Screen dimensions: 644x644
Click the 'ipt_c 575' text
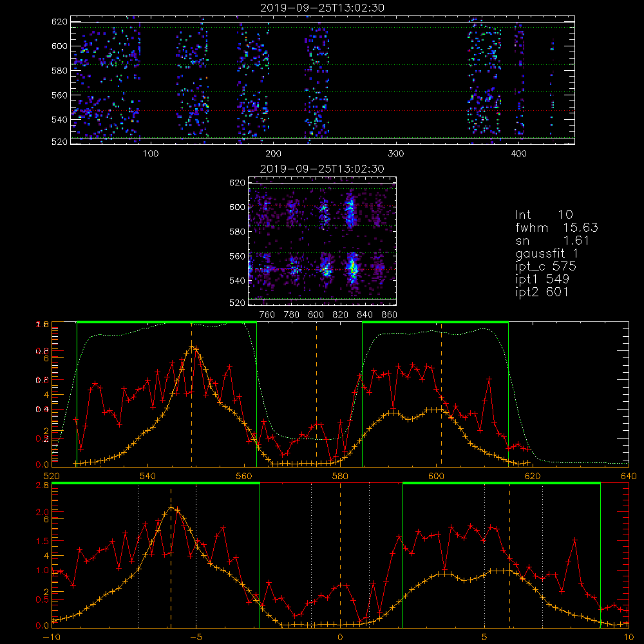point(545,267)
